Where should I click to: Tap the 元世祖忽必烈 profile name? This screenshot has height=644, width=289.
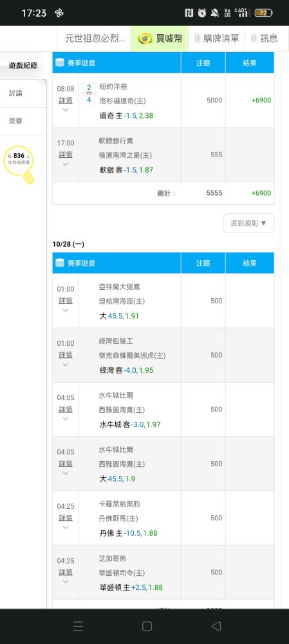pyautogui.click(x=95, y=39)
